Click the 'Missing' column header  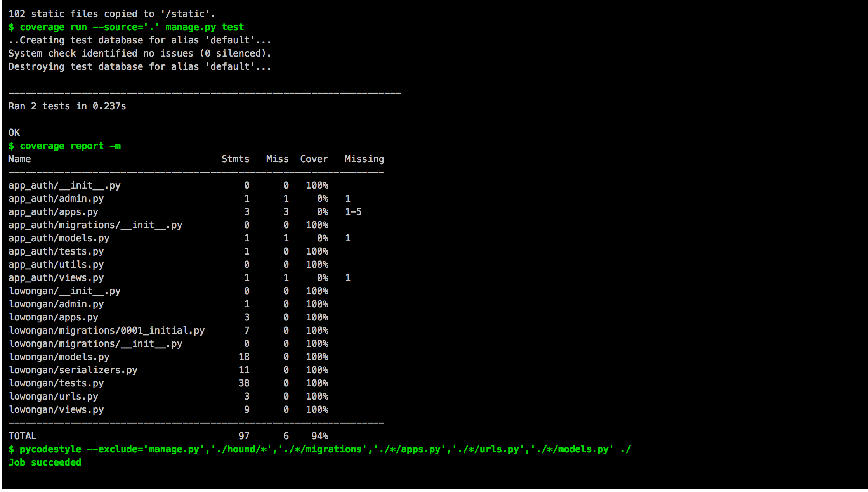[x=364, y=159]
